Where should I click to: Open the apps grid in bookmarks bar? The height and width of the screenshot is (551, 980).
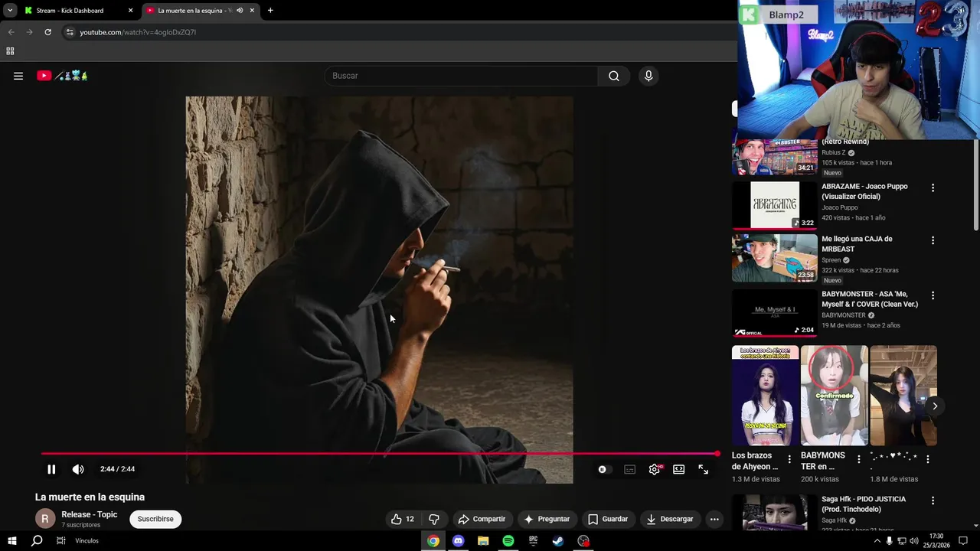(10, 51)
